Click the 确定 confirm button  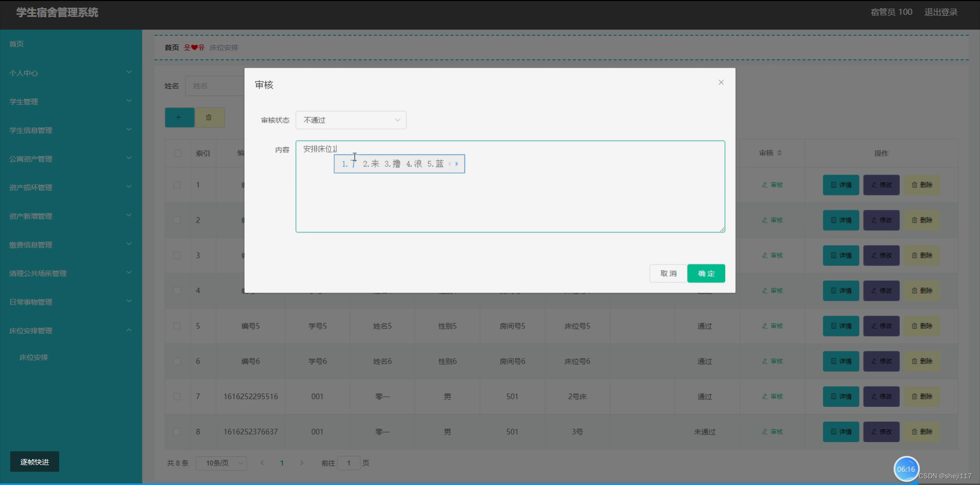tap(706, 273)
